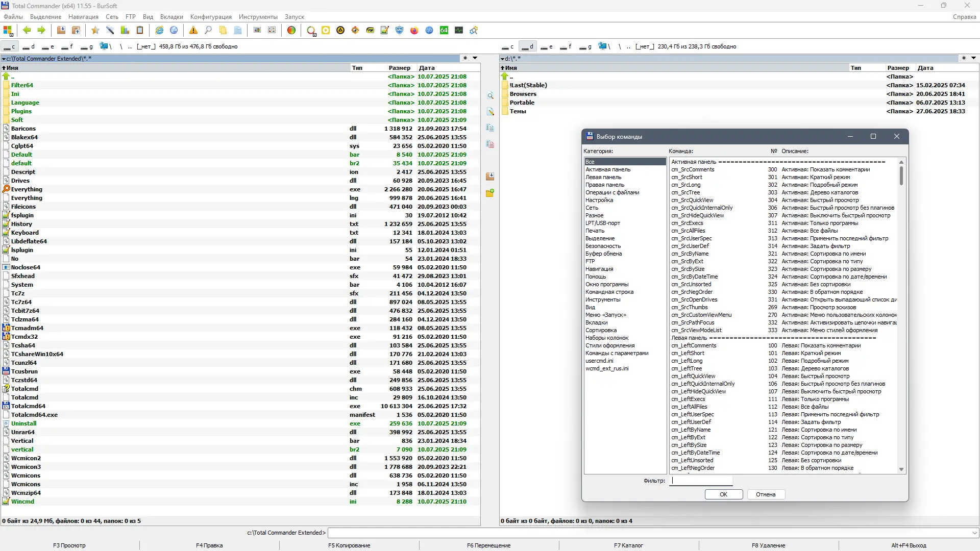Open command line history dropdown
Image resolution: width=980 pixels, height=551 pixels.
pyautogui.click(x=975, y=533)
